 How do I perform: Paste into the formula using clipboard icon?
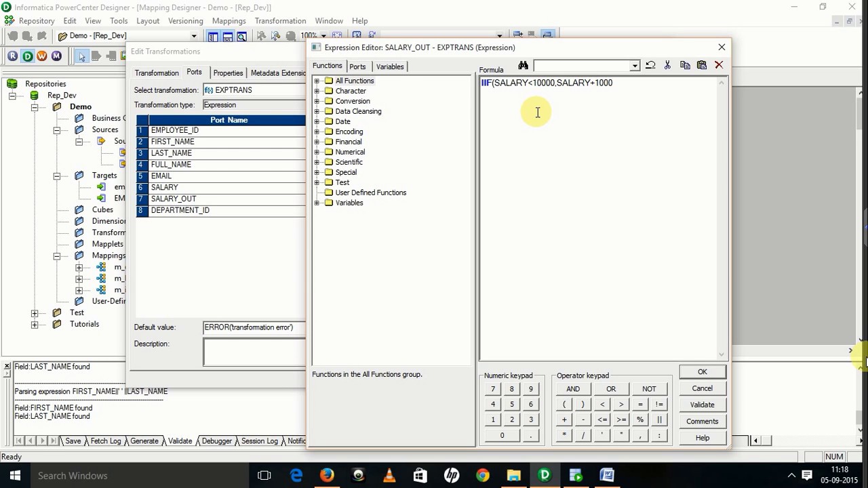pyautogui.click(x=702, y=65)
